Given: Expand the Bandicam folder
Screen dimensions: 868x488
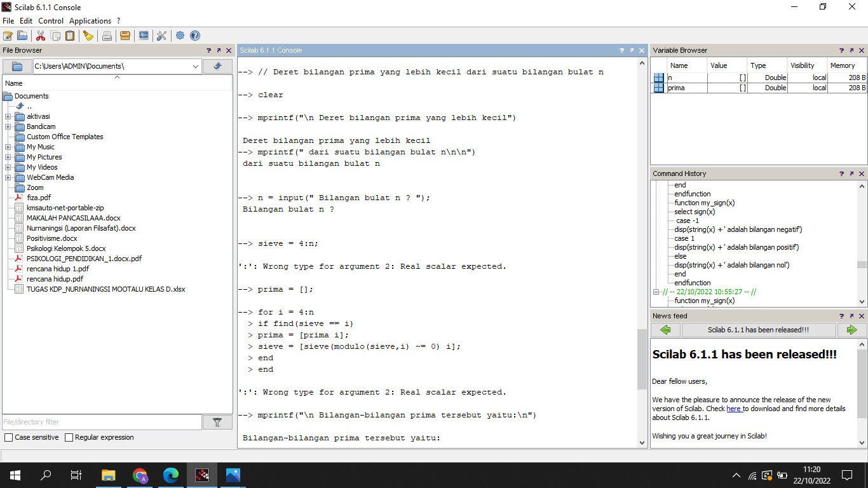Looking at the screenshot, I should 8,126.
